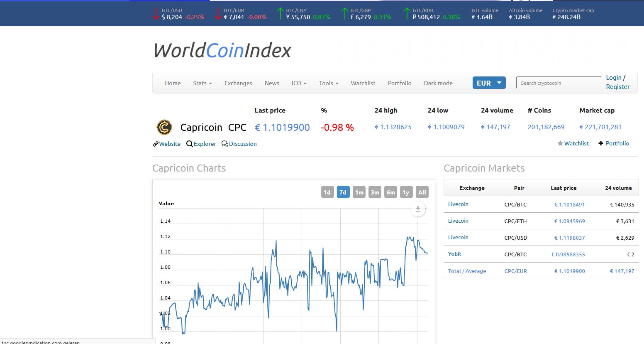Viewport: 644px width, 344px height.
Task: Click the Capricoin last price € 1.1019900
Action: pyautogui.click(x=282, y=128)
